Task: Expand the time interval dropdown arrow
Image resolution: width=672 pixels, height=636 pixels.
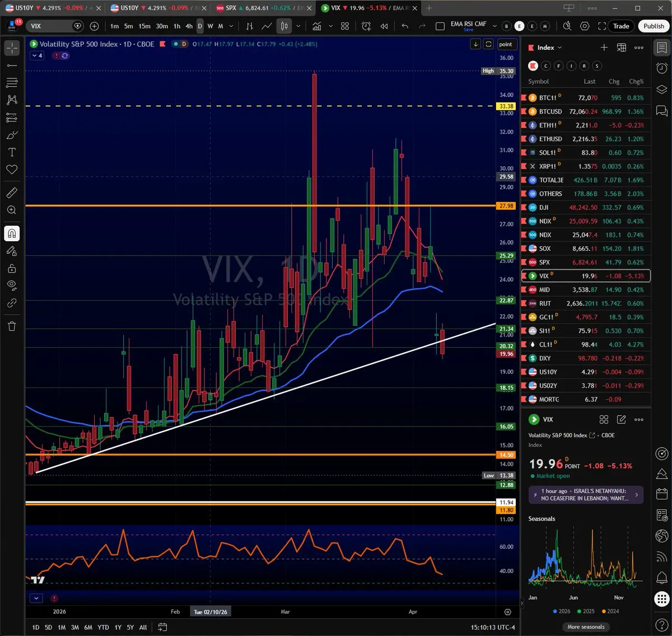Action: (231, 26)
